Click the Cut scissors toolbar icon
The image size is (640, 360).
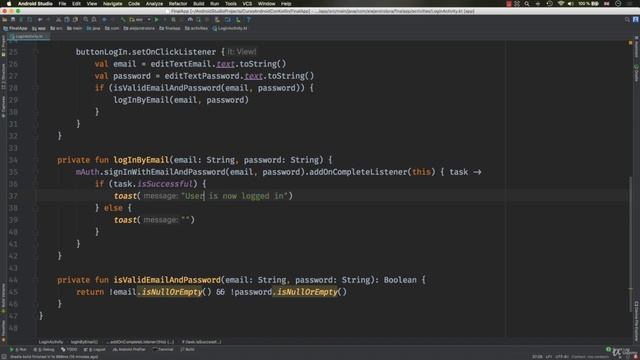coord(58,19)
